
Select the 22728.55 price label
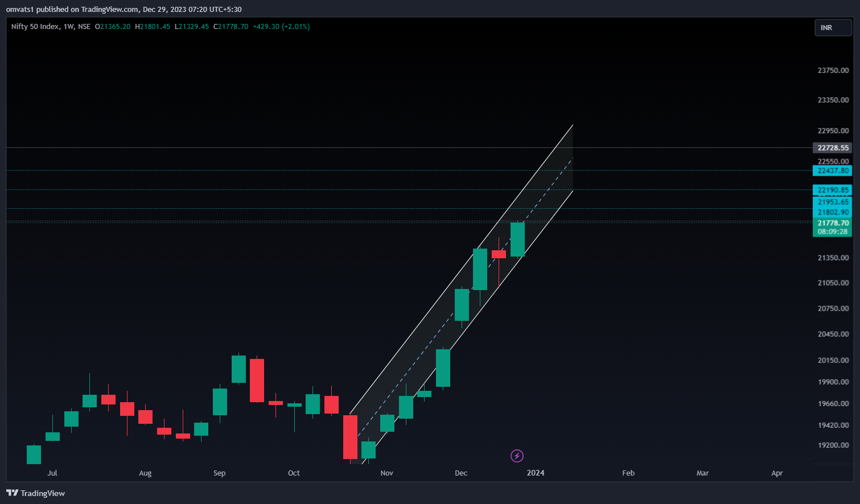pos(833,148)
